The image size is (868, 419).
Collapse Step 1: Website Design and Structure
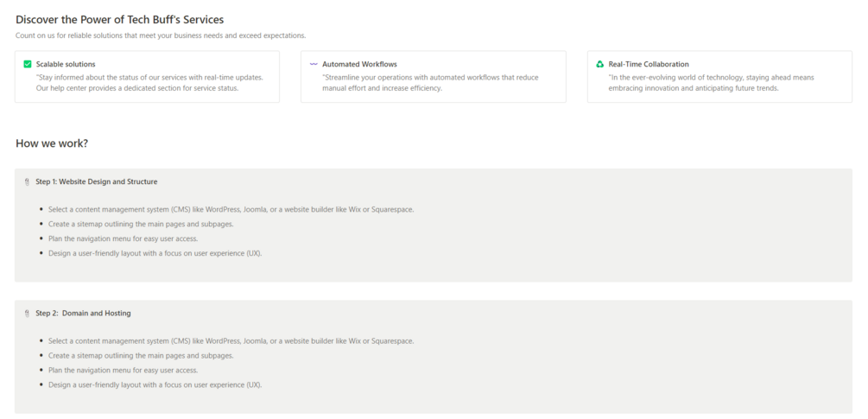point(97,182)
